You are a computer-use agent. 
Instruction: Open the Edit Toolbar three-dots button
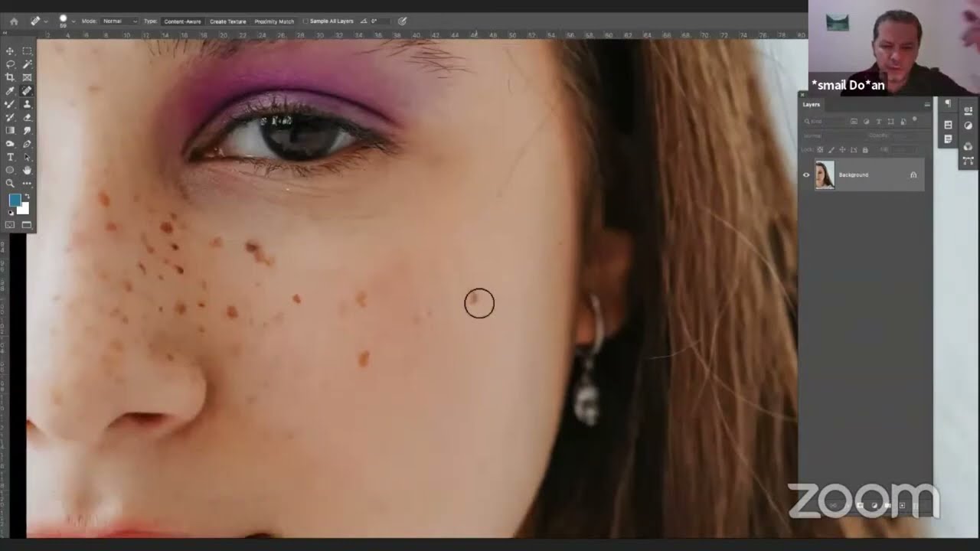click(x=27, y=182)
